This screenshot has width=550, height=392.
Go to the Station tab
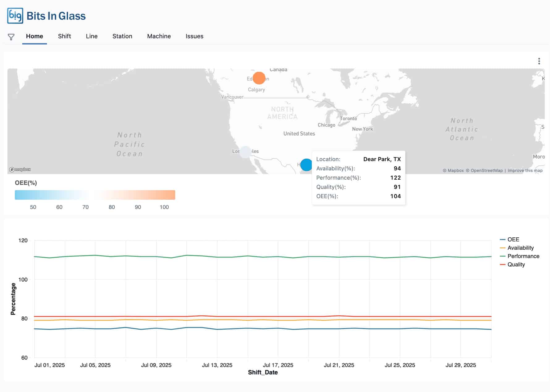[122, 36]
